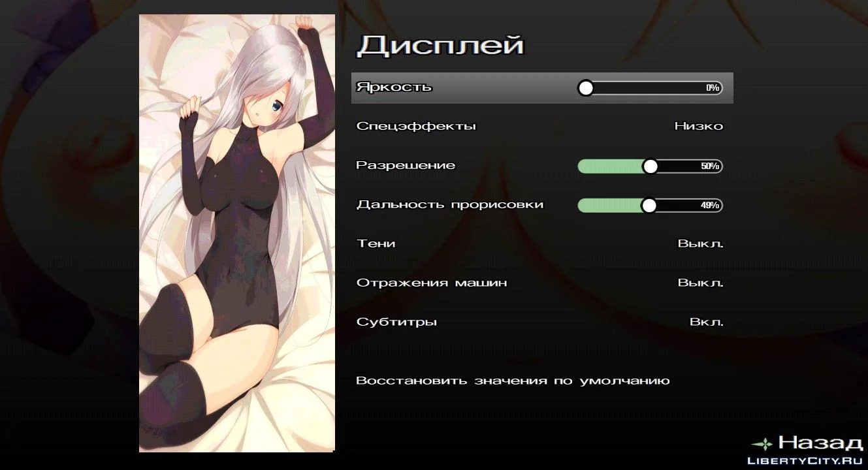Select the Отражения машин label

click(x=432, y=283)
